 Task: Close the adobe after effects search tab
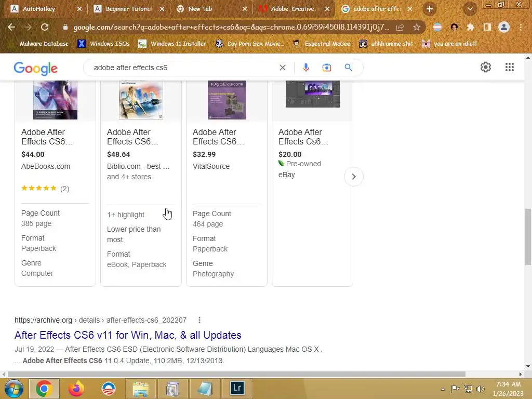point(410,9)
